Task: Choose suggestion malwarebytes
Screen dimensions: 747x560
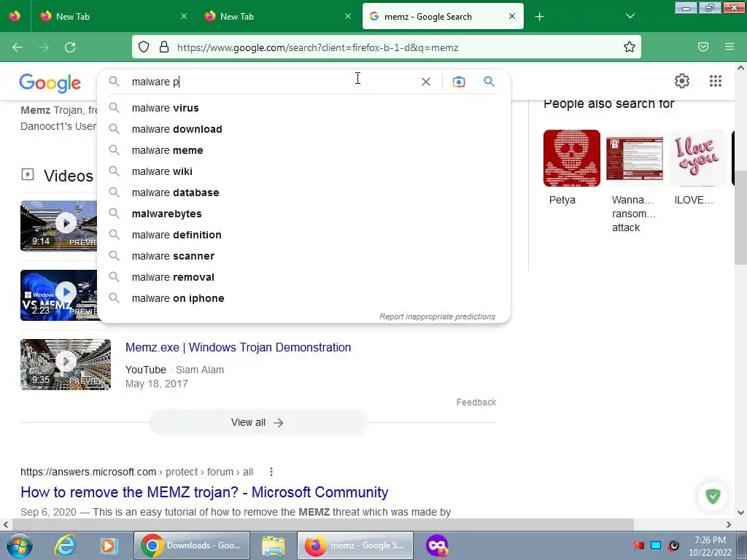Action: (303, 214)
